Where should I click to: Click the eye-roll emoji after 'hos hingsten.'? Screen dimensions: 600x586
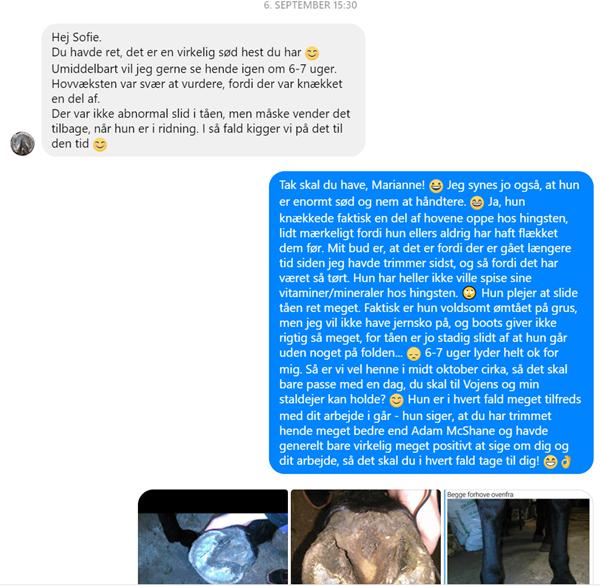pos(469,294)
